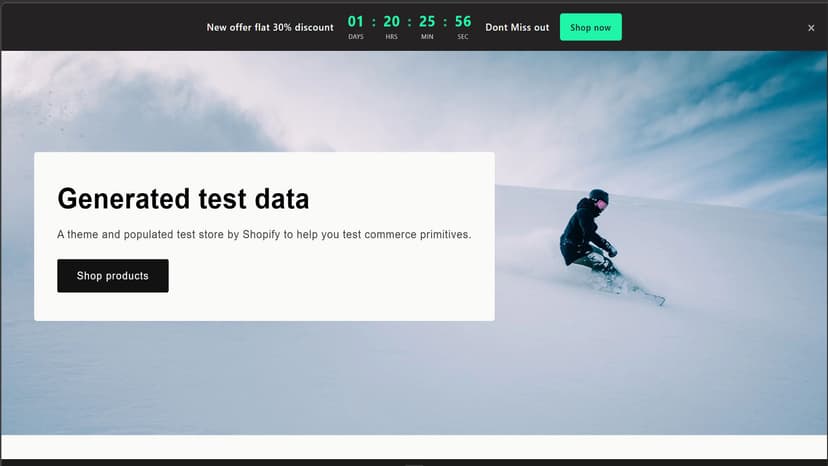Click the countdown hours value 20
828x466 pixels.
[x=391, y=22]
